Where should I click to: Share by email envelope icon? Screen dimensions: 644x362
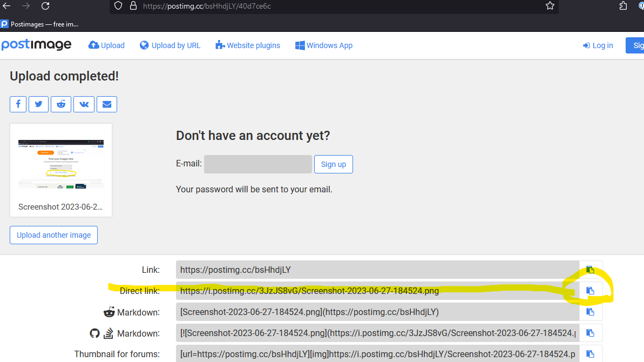pyautogui.click(x=107, y=104)
